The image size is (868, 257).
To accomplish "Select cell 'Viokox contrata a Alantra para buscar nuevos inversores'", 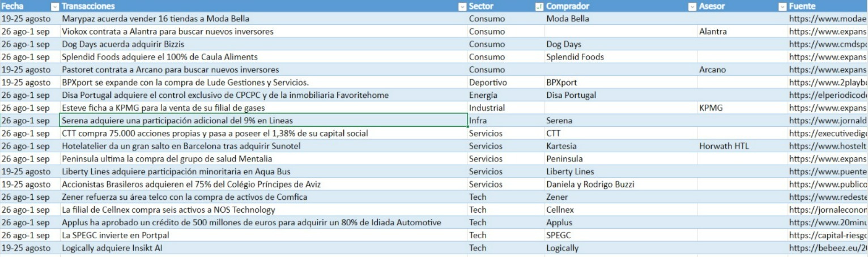I will coord(263,32).
